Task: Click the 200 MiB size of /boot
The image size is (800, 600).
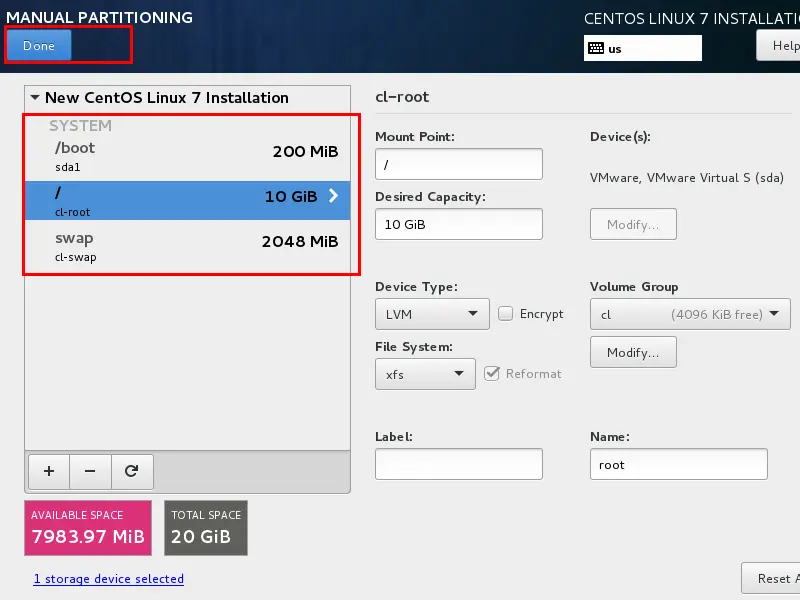Action: pyautogui.click(x=305, y=152)
